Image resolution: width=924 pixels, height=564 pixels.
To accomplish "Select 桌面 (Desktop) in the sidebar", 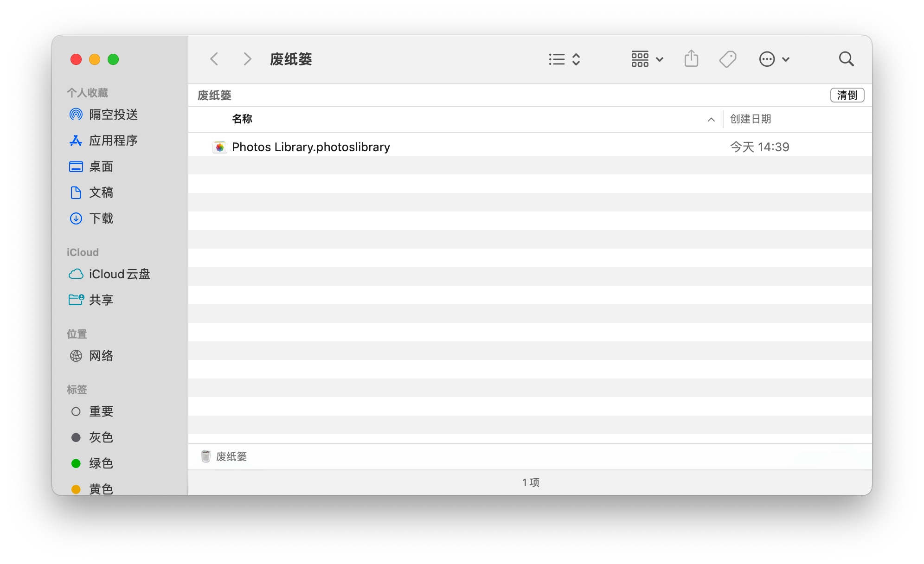I will tap(102, 167).
